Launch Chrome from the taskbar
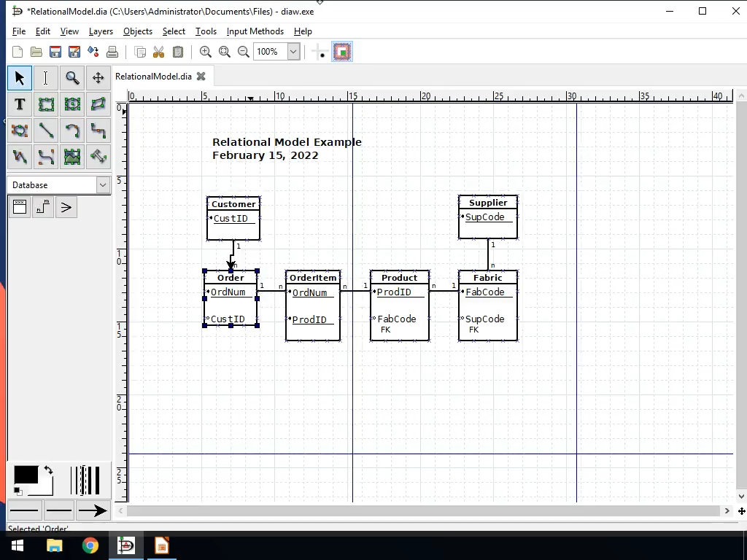 pyautogui.click(x=90, y=545)
